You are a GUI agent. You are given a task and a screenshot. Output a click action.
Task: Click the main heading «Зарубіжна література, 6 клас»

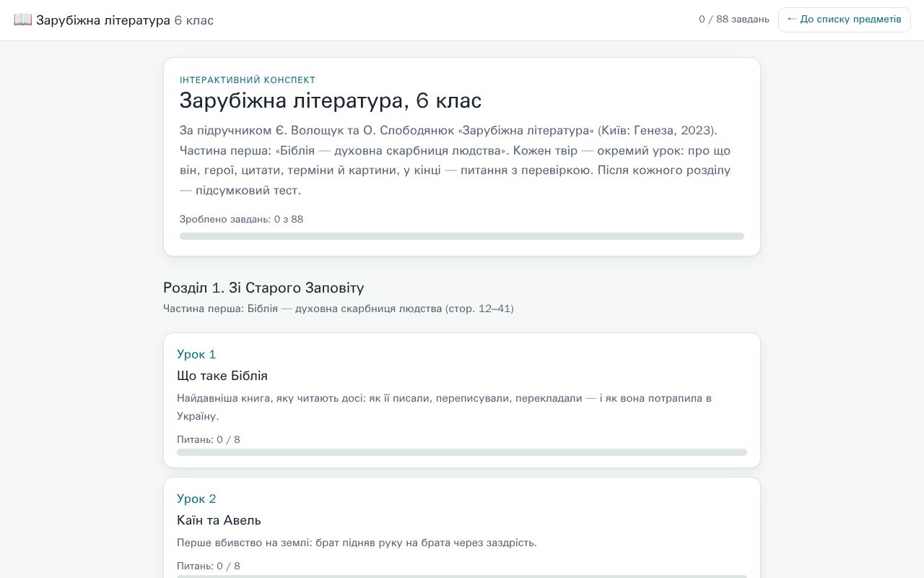point(331,100)
